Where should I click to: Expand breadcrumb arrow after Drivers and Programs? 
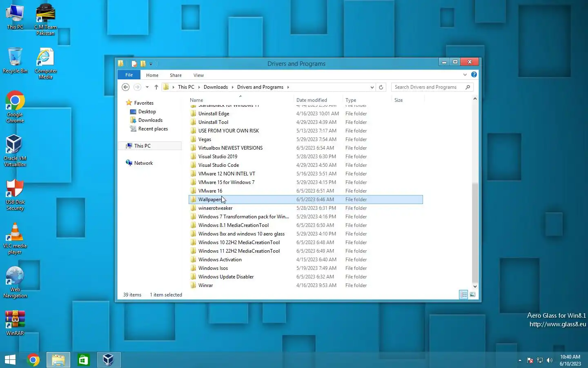pyautogui.click(x=288, y=87)
